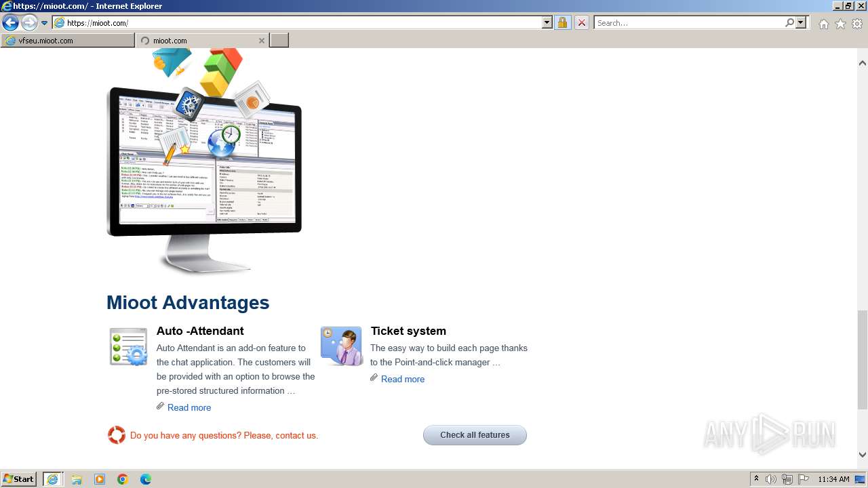Open the 'Do you have any questions' contact link
Image resolution: width=868 pixels, height=488 pixels.
224,435
